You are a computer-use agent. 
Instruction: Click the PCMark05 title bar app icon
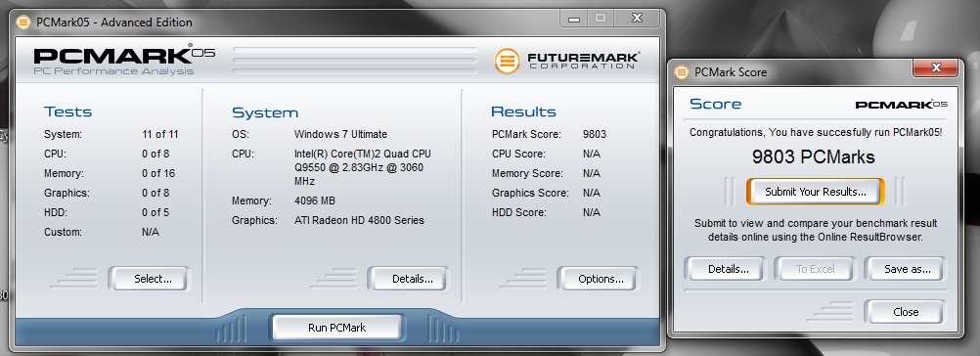tap(23, 22)
